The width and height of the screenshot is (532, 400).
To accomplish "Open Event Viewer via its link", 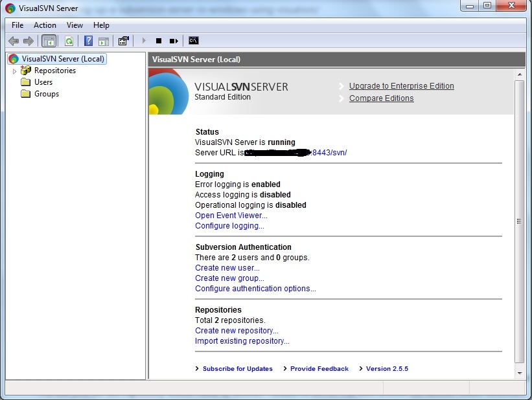I will coord(231,215).
